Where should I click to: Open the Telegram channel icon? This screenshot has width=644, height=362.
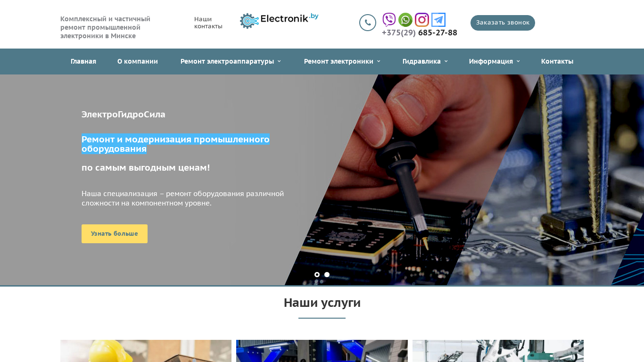[438, 20]
